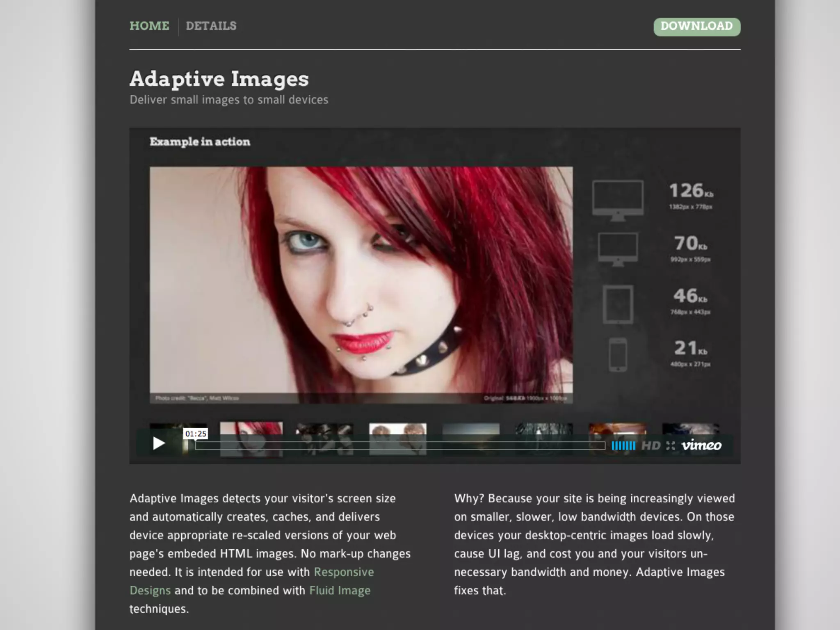Seek in the video progress bar
Image resolution: width=840 pixels, height=630 pixels.
(400, 446)
